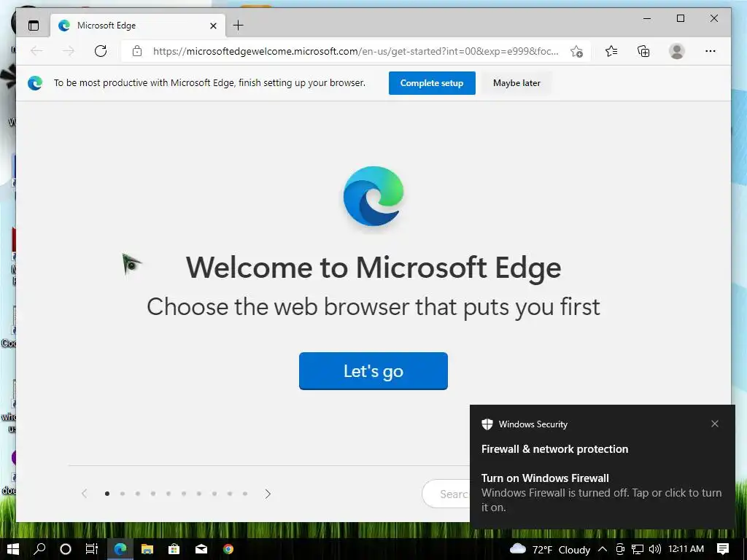Click the Windows Security shield icon
Image resolution: width=747 pixels, height=560 pixels.
pos(487,424)
